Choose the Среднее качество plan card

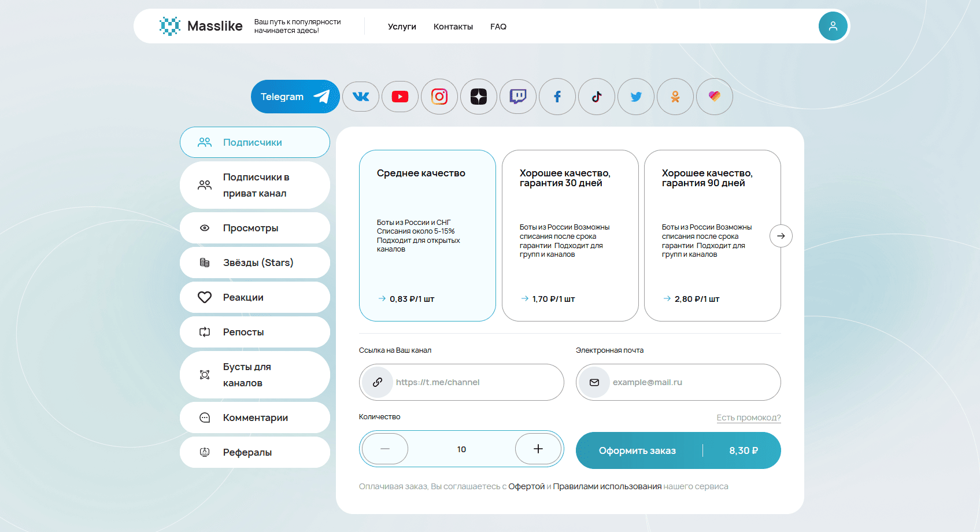[427, 235]
